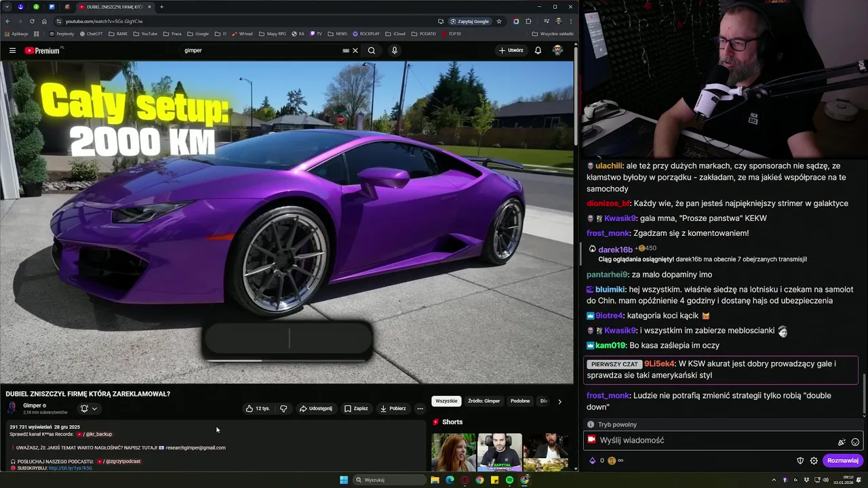Bookmark this page with the star icon
Image resolution: width=868 pixels, height=488 pixels.
(x=499, y=21)
